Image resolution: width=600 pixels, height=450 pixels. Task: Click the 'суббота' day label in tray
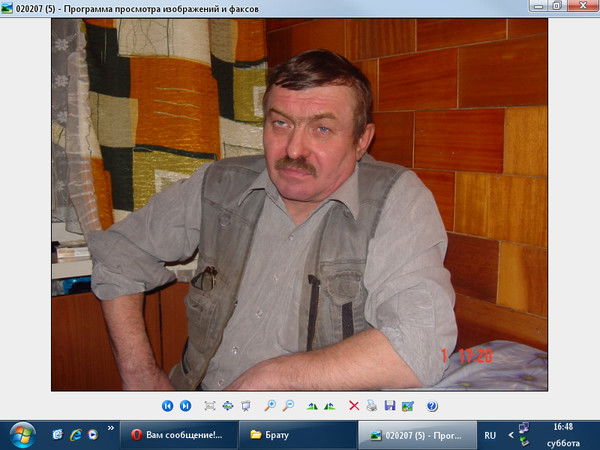(563, 443)
